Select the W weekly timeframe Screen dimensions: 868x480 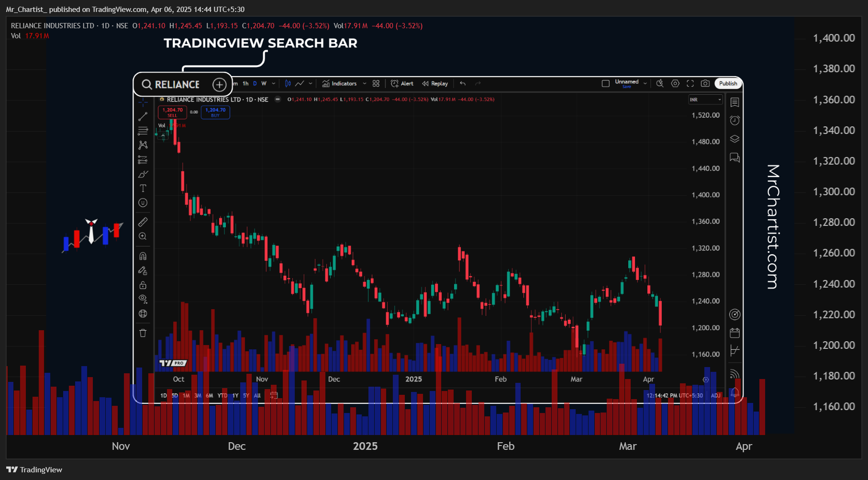click(x=264, y=84)
